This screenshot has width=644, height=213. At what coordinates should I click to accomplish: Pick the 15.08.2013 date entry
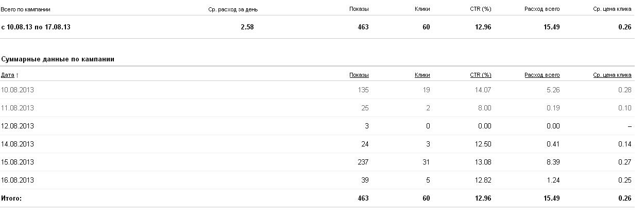click(x=18, y=162)
